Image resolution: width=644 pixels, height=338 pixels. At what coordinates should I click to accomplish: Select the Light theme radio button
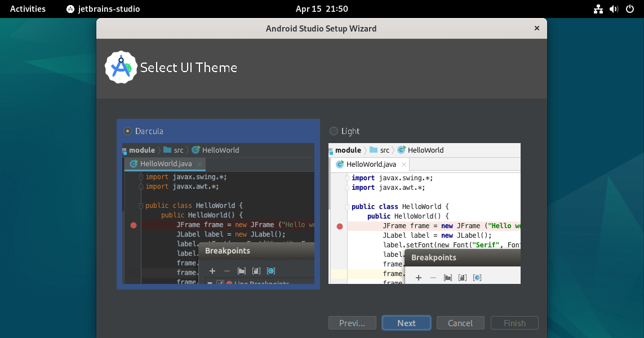[x=334, y=131]
